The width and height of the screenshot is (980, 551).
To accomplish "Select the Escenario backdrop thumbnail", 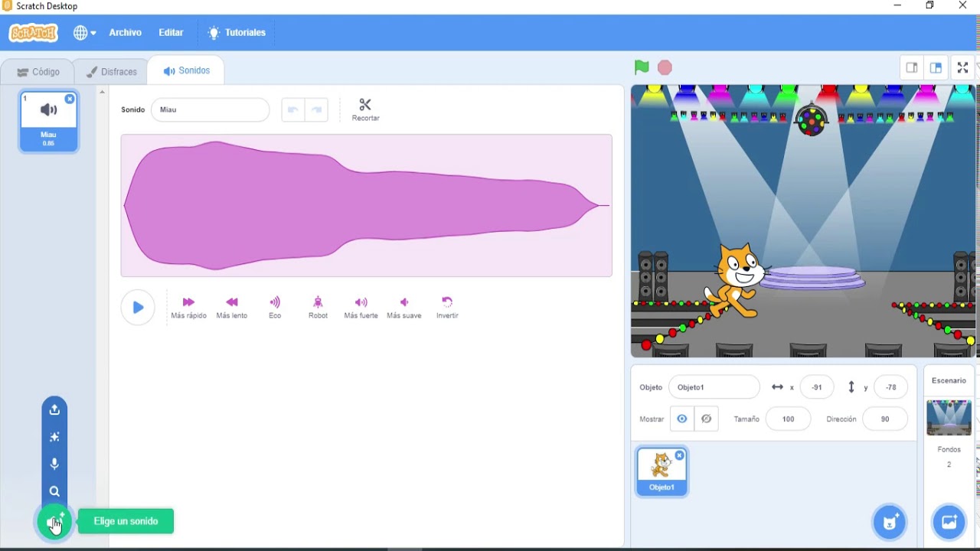I will tap(949, 417).
